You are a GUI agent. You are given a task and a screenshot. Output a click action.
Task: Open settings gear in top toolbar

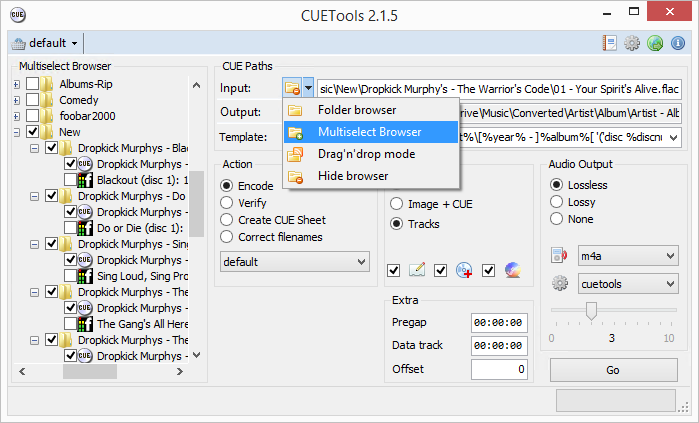[x=632, y=43]
